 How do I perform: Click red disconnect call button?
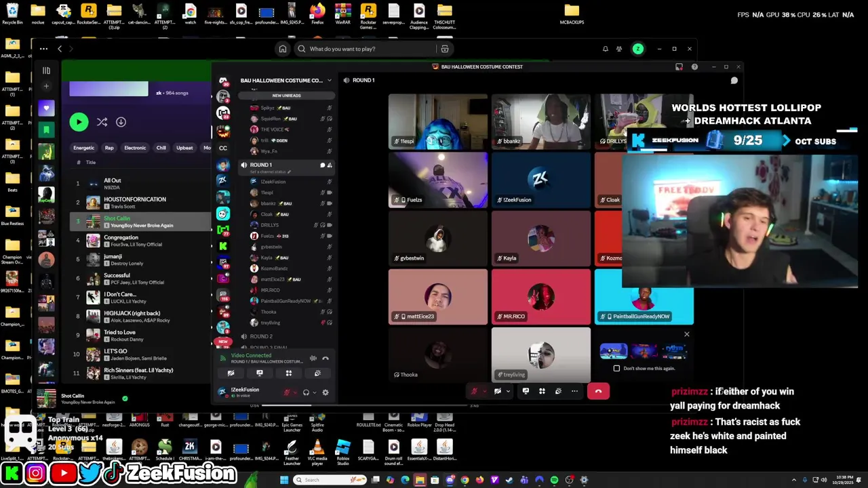click(x=598, y=391)
